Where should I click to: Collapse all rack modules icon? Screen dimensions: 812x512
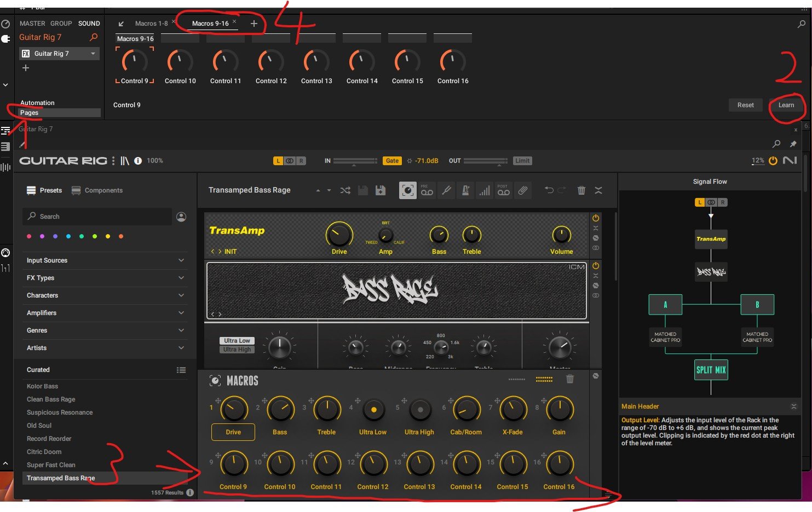pyautogui.click(x=598, y=190)
